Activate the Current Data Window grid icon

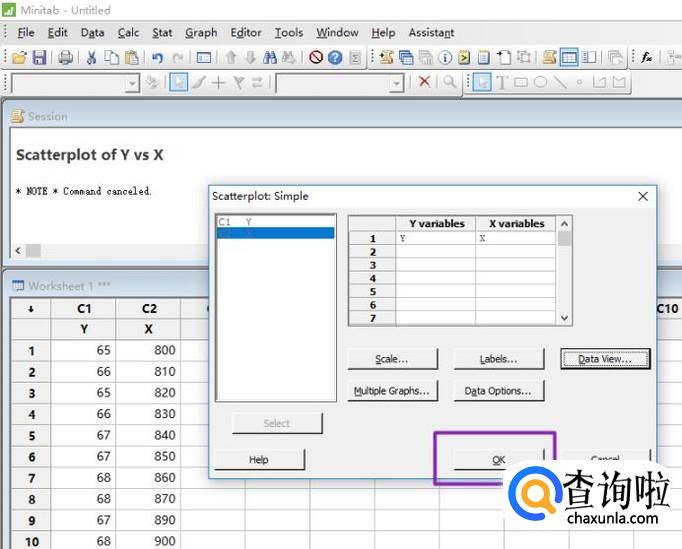pyautogui.click(x=569, y=57)
